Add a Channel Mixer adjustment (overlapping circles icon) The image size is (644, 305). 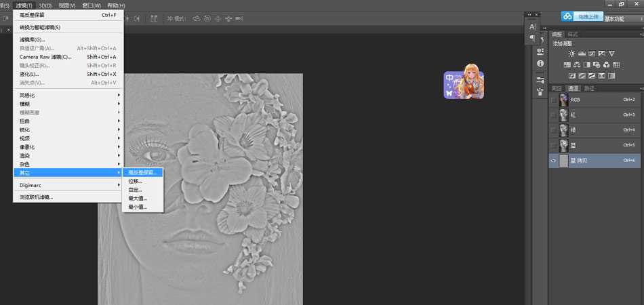coord(607,65)
